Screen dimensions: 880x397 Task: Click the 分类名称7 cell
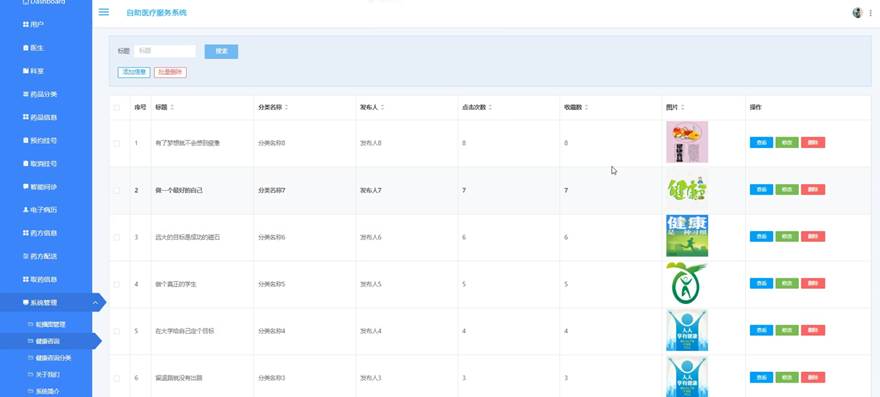pos(272,190)
